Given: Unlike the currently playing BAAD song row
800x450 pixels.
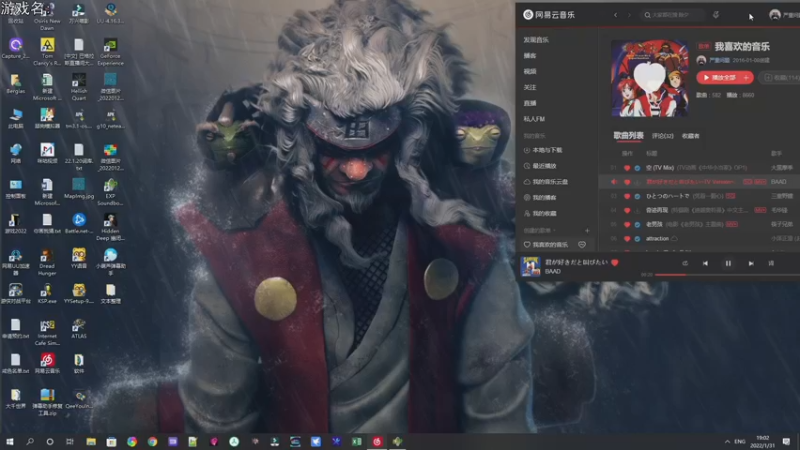Looking at the screenshot, I should pos(627,182).
